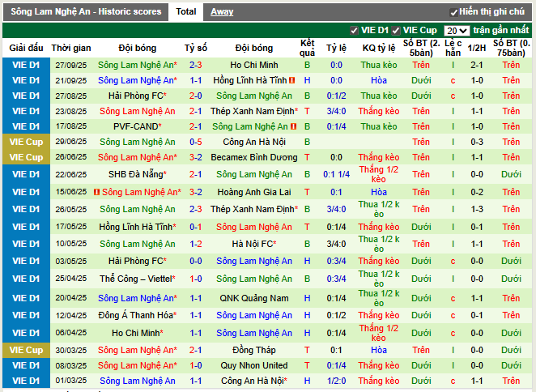Select the 1/2H column header
Image resolution: width=536 pixels, height=392 pixels.
477,48
